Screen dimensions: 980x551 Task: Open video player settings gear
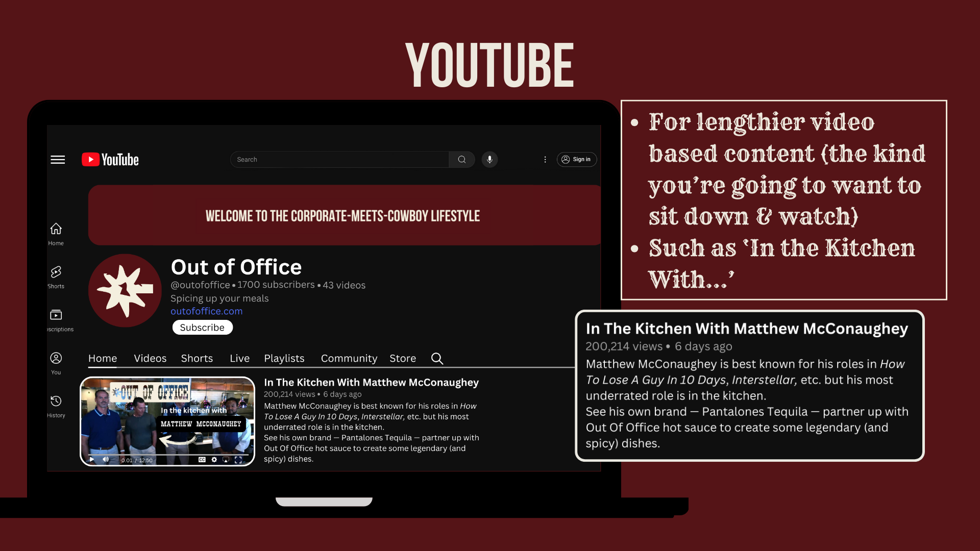pos(214,460)
